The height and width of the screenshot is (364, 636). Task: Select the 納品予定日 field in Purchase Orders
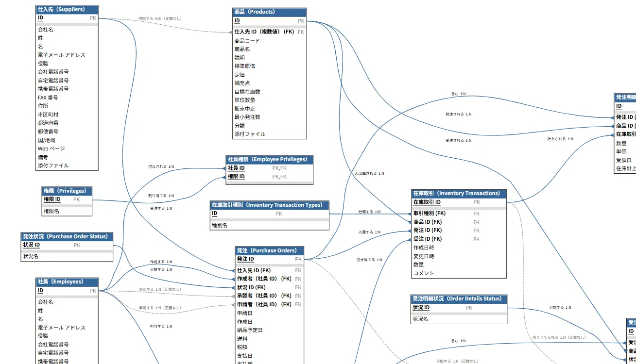tap(270, 330)
